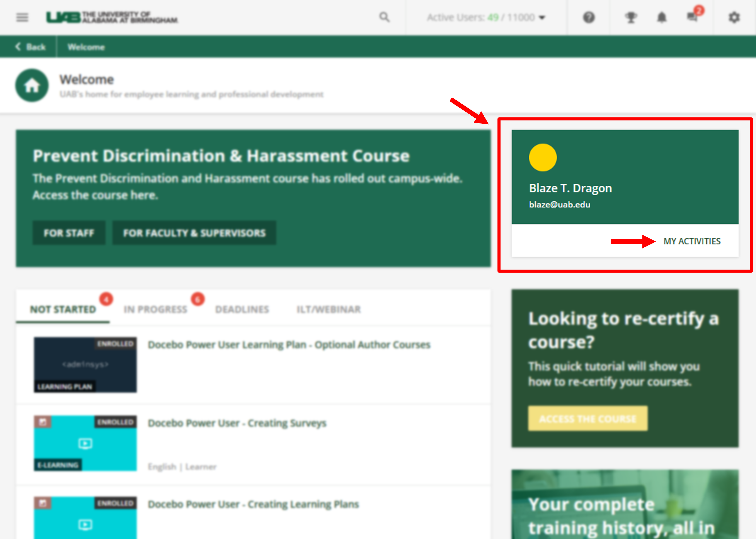Click the yellow profile avatar circle
756x539 pixels.
pos(543,158)
